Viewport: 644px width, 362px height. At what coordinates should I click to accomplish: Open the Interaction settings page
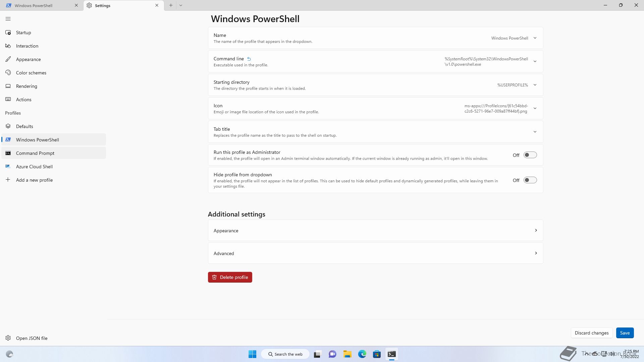tap(54, 46)
